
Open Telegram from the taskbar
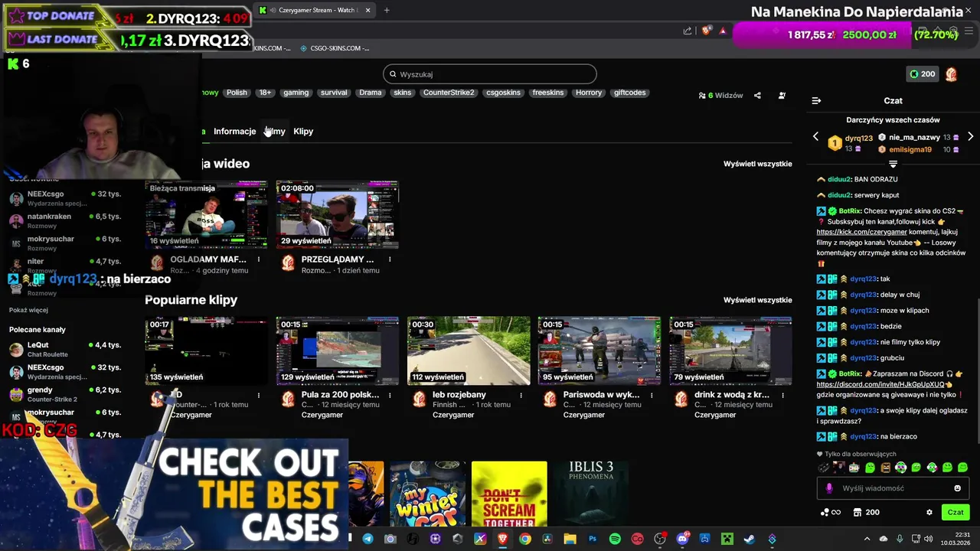pyautogui.click(x=367, y=539)
